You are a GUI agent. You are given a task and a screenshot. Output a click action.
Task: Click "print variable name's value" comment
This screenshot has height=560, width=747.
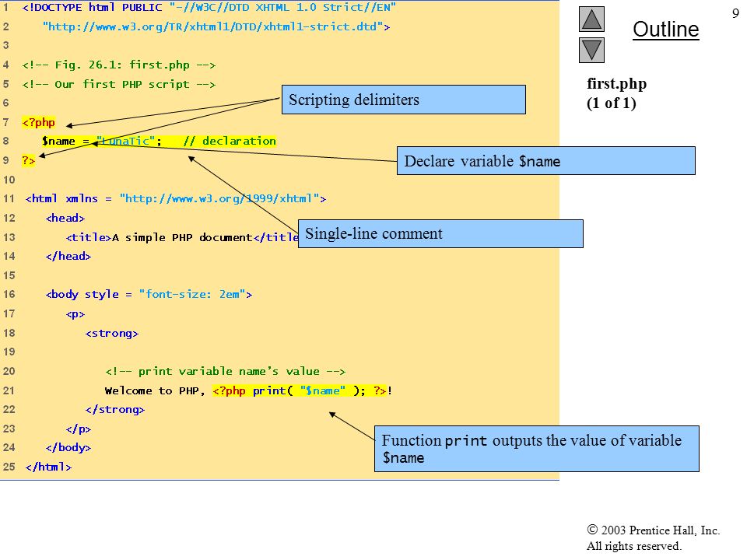coord(226,371)
